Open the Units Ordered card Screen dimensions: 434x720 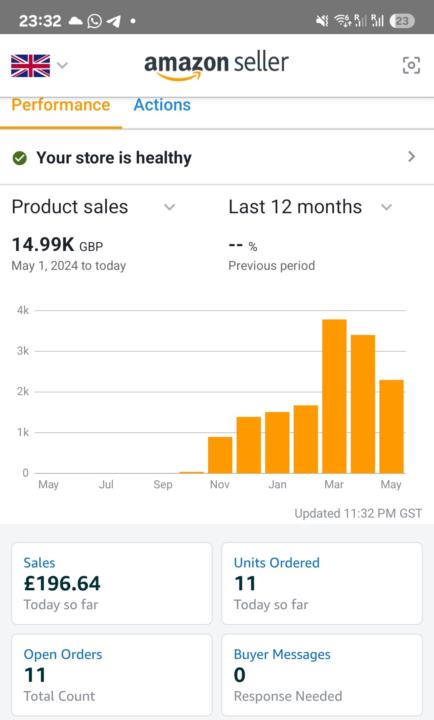coord(322,583)
